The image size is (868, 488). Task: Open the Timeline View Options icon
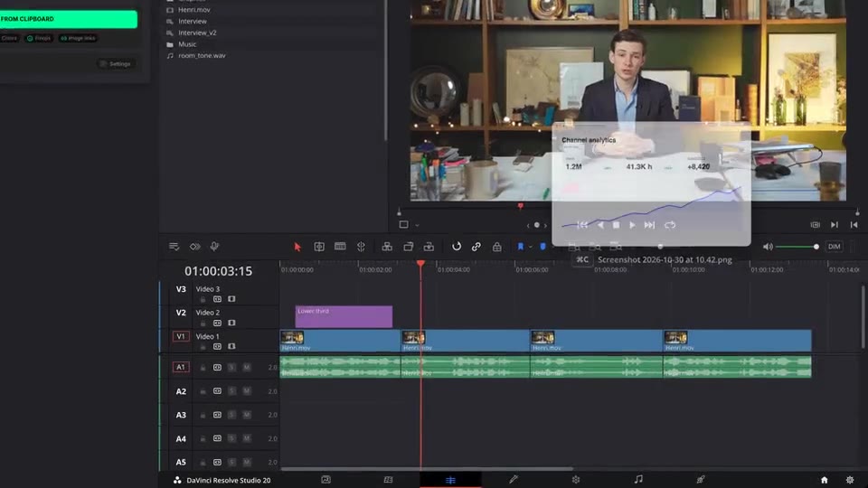tap(174, 247)
